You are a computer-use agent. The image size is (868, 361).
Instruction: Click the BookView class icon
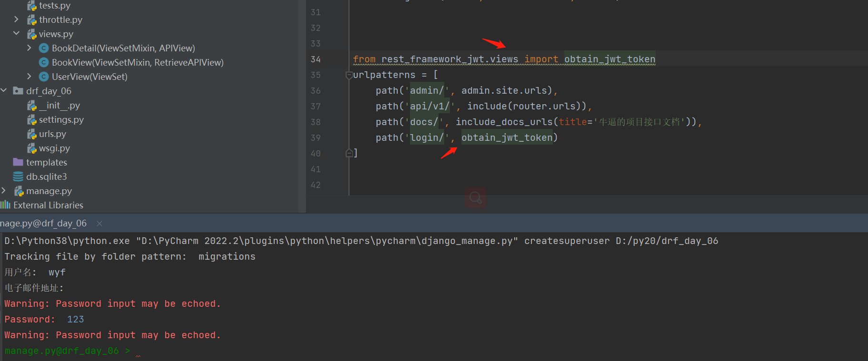(x=44, y=62)
